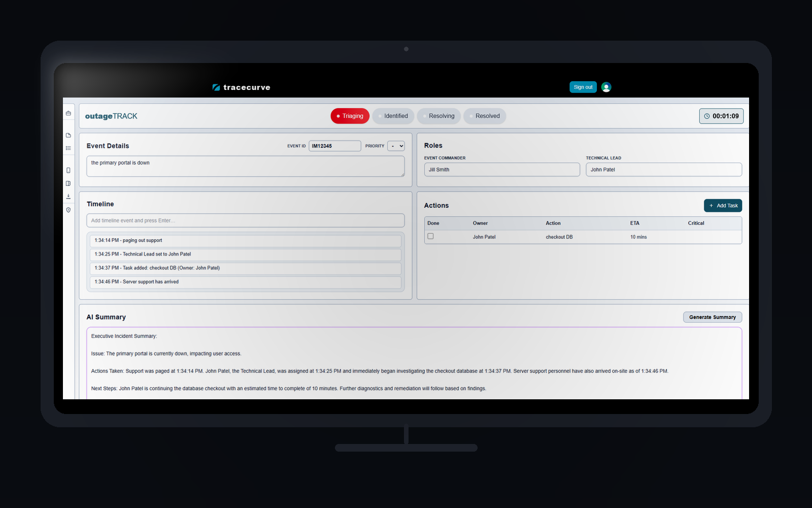Set status to Resolving
Image resolution: width=812 pixels, height=508 pixels.
[439, 116]
